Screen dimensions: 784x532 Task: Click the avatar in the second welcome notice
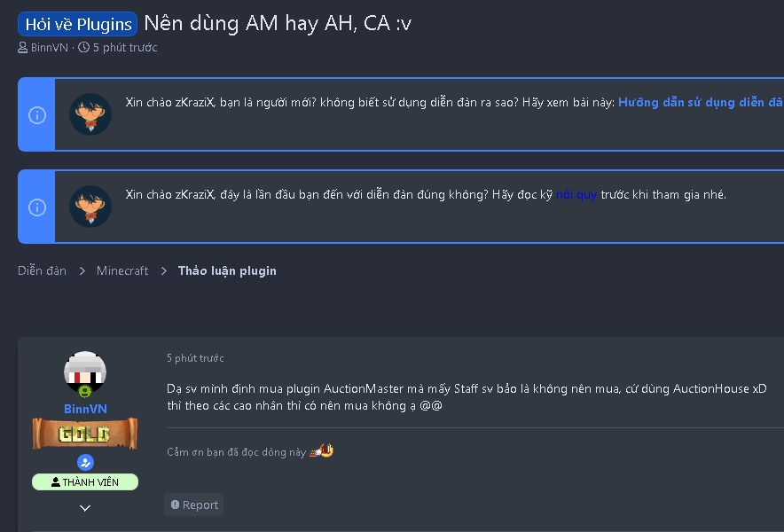(90, 207)
